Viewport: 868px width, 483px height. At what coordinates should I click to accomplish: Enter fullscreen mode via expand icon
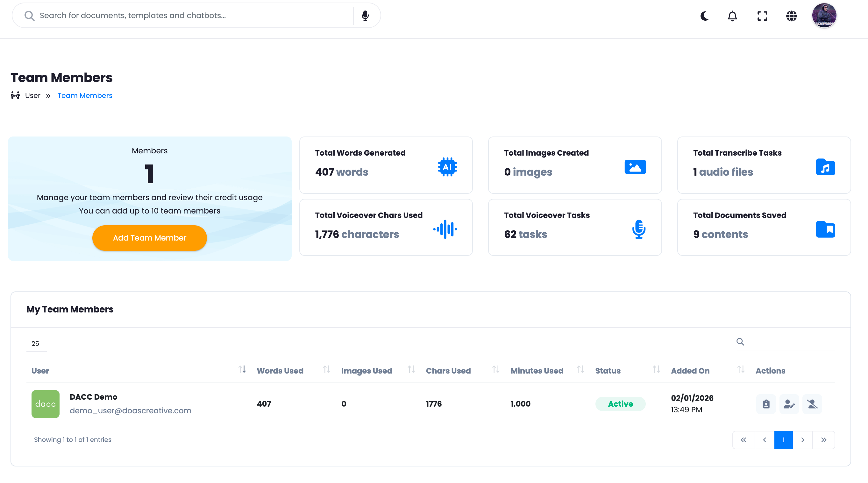tap(762, 16)
